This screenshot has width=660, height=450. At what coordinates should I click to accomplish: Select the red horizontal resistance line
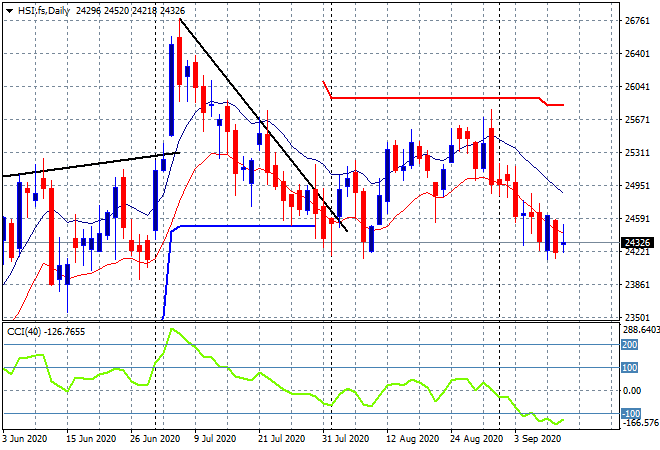(438, 98)
